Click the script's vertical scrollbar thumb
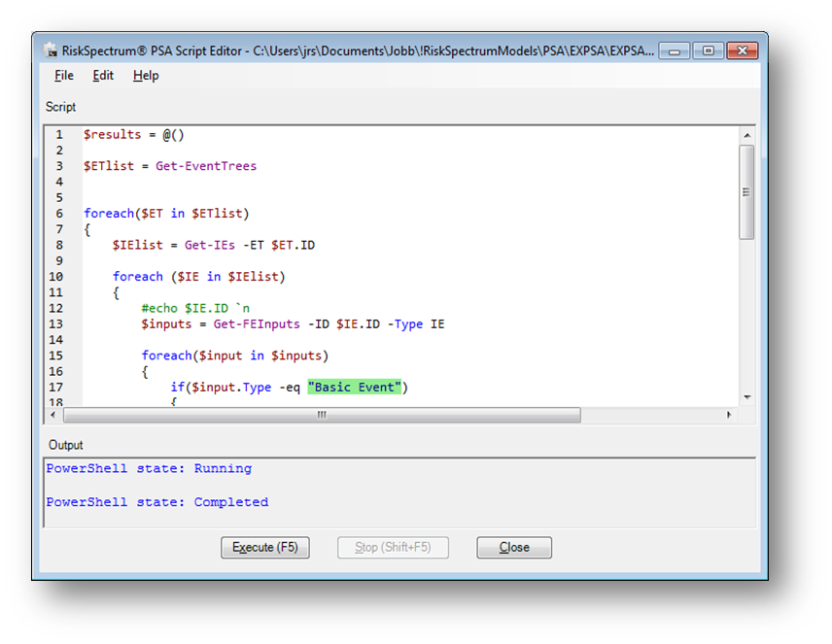The height and width of the screenshot is (644, 832). pos(746,191)
